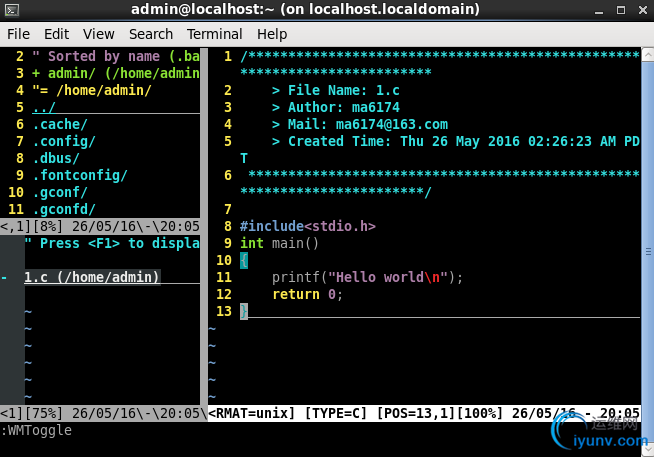Click the "= /home/admin/ path line
Screen dimensions: 654x457
pos(92,90)
